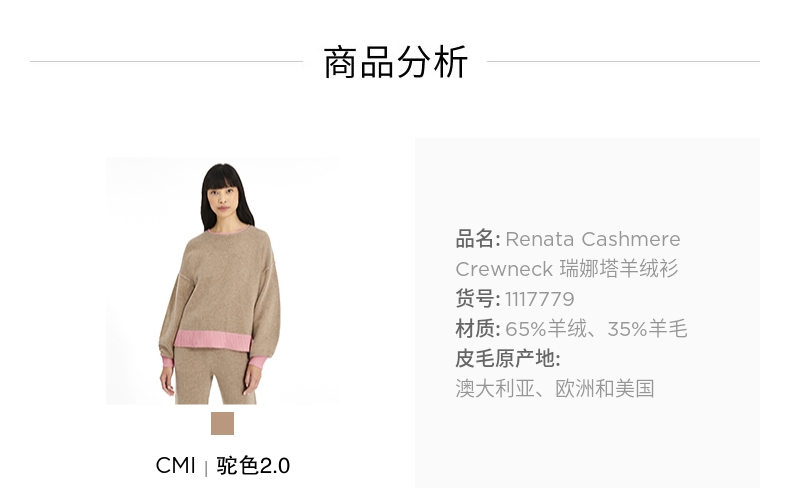Click the 驼色2.0 color name
The height and width of the screenshot is (488, 790).
coord(253,465)
